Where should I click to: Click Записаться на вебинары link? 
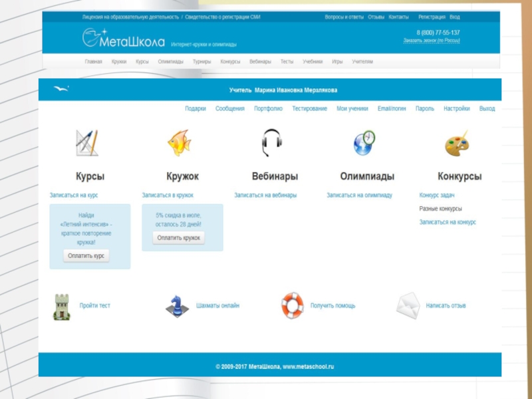[x=265, y=195]
